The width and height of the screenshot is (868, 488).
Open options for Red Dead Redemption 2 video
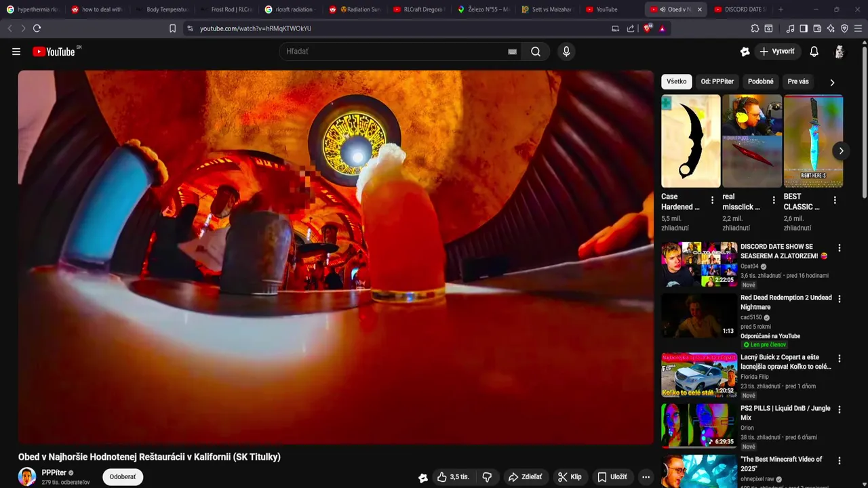click(x=840, y=299)
